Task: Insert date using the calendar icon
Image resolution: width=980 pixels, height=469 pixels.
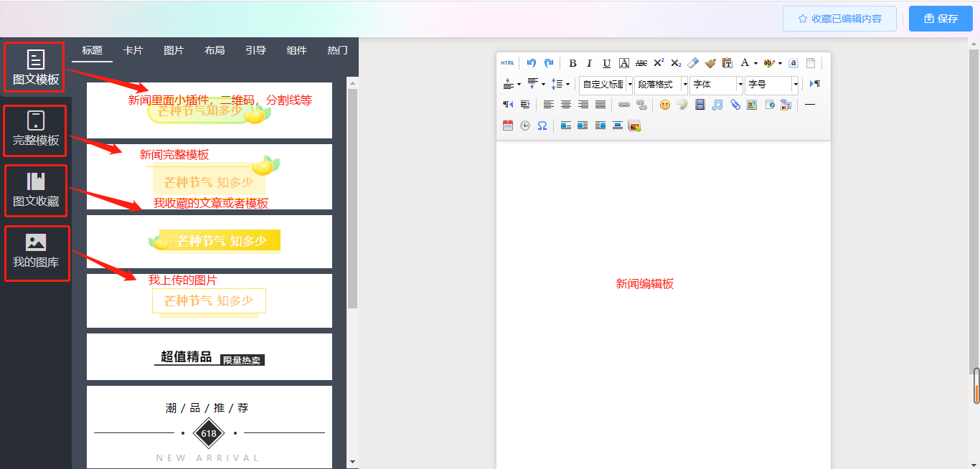Action: pyautogui.click(x=508, y=125)
